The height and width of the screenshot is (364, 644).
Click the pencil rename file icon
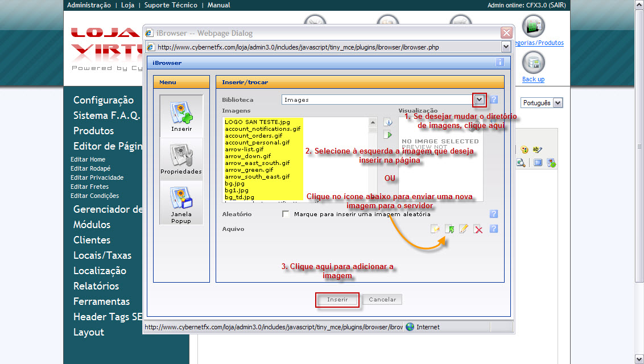click(464, 229)
